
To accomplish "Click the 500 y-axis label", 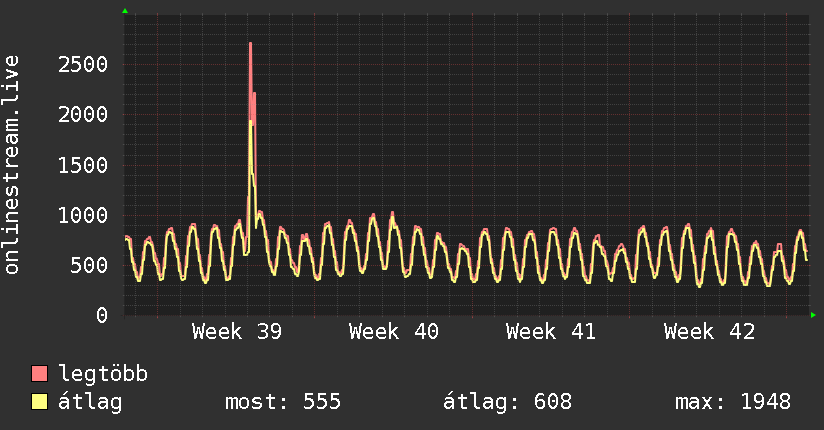I will 89,265.
